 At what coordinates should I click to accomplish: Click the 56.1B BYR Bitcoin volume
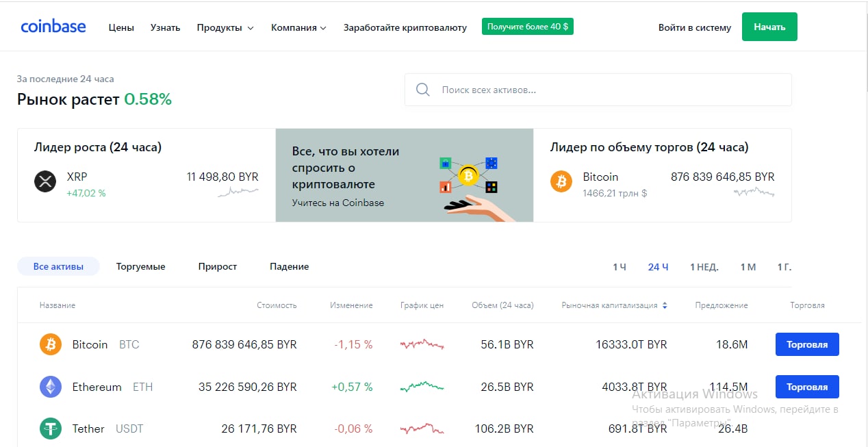507,344
